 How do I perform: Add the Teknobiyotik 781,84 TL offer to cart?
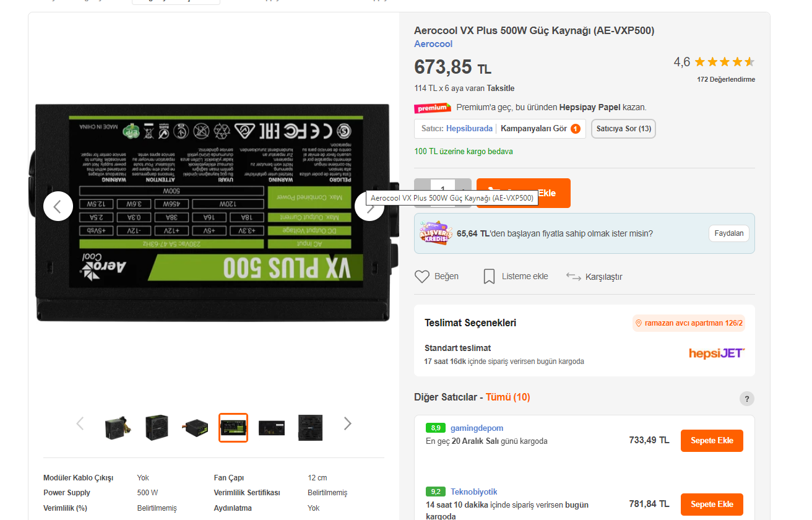click(712, 505)
